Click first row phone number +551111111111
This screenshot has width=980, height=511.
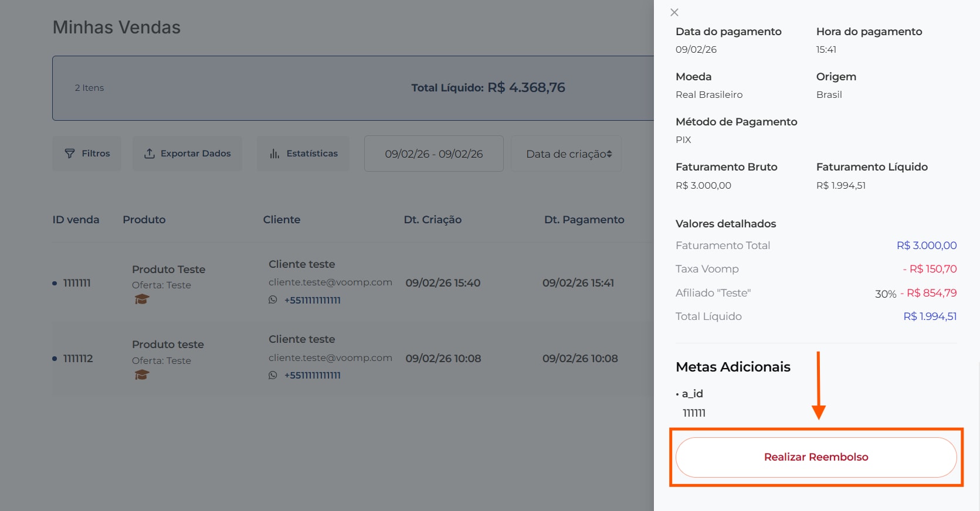click(312, 300)
